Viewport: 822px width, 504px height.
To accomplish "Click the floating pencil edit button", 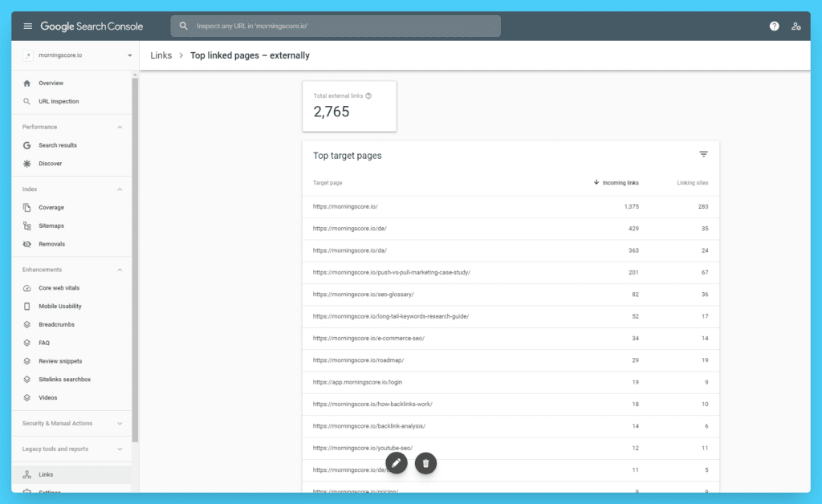I will [x=397, y=463].
